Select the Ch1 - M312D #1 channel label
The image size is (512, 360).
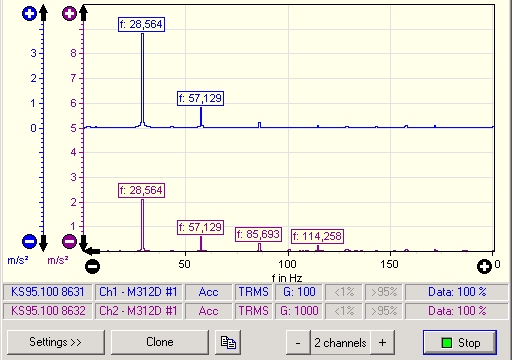(138, 292)
